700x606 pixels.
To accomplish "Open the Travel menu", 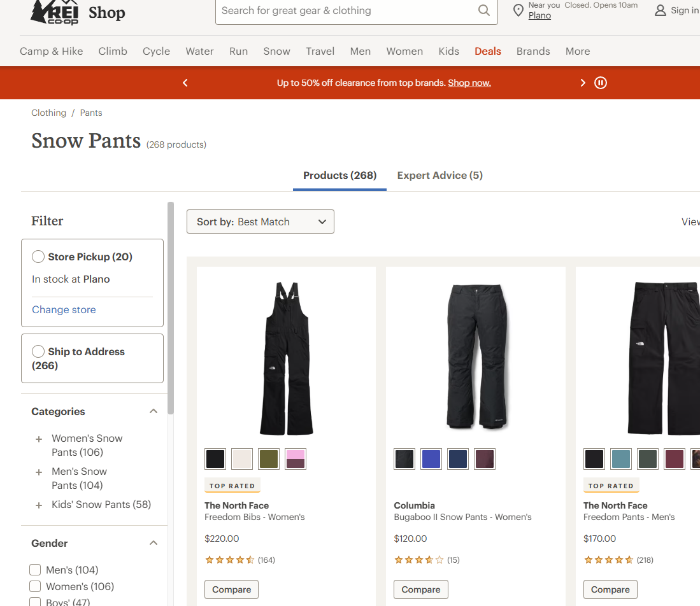I will pyautogui.click(x=320, y=52).
